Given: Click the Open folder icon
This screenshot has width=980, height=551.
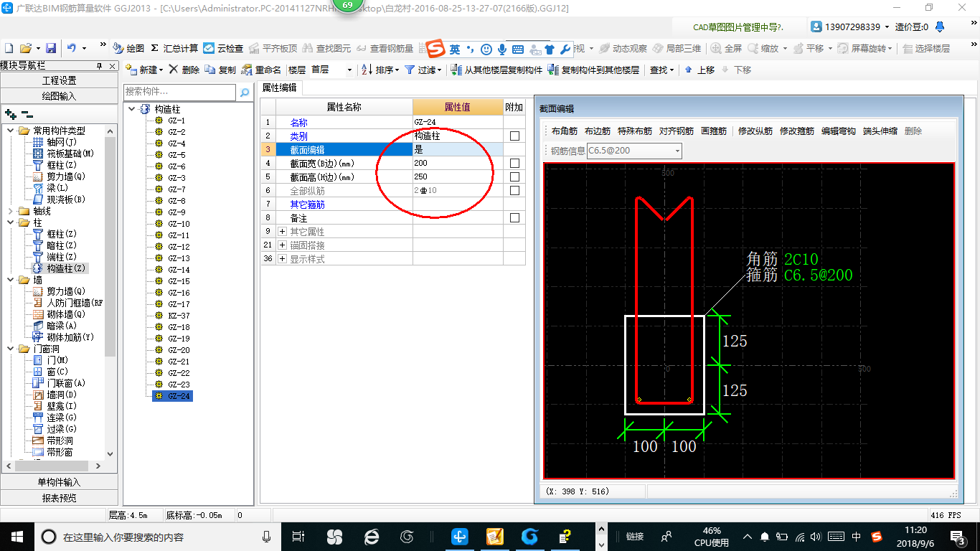Looking at the screenshot, I should 25,48.
